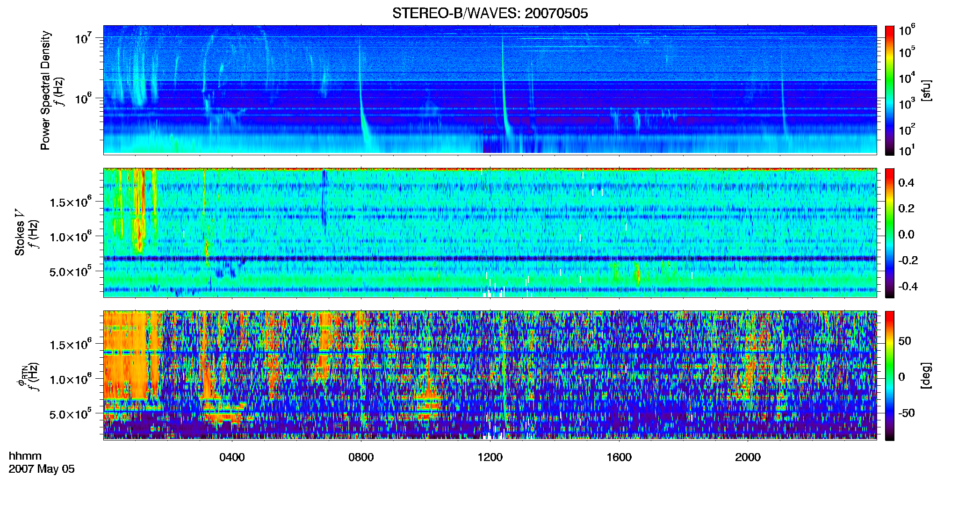This screenshot has width=980, height=505.
Task: Click the Power Spectral Density axis label
Action: pyautogui.click(x=45, y=90)
